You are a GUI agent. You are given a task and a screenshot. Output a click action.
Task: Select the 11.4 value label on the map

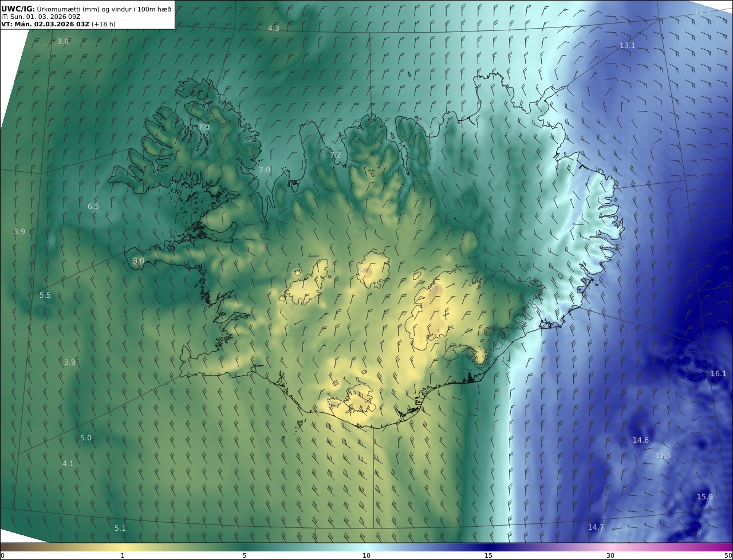pos(702,11)
